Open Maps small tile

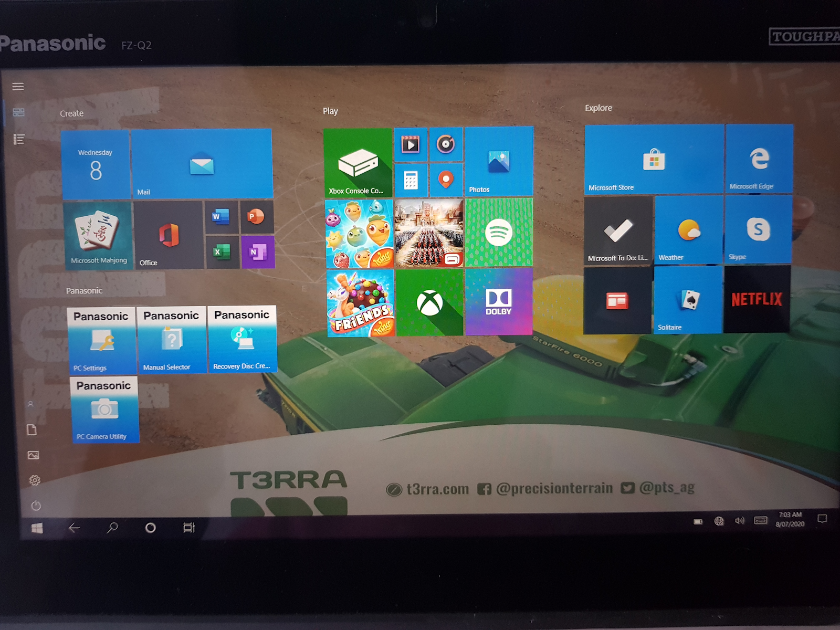click(446, 179)
